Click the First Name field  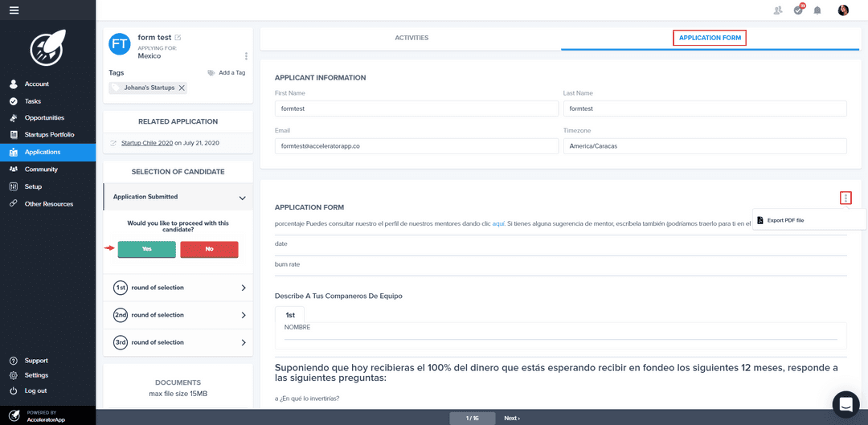click(x=416, y=109)
